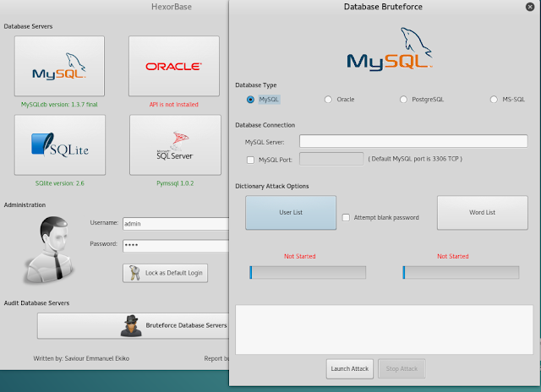Tick the Attempt blank password checkbox
The height and width of the screenshot is (392, 541).
point(346,218)
